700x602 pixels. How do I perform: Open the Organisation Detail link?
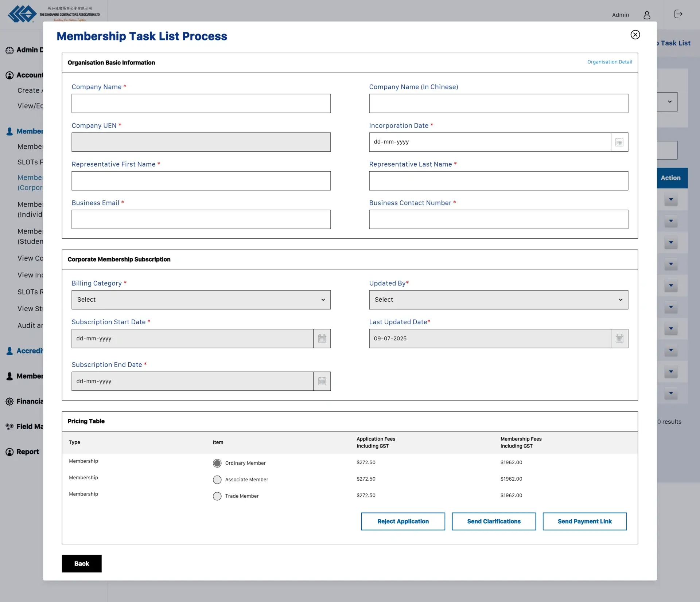[609, 62]
